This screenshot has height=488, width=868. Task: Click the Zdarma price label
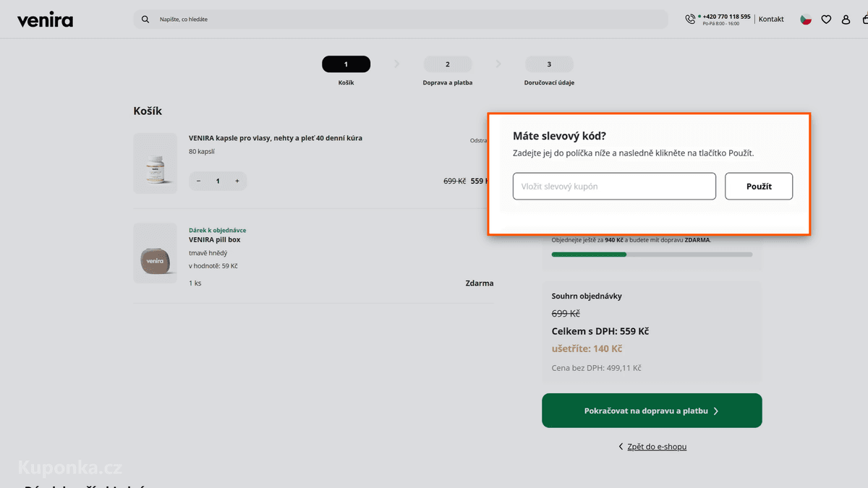(480, 283)
